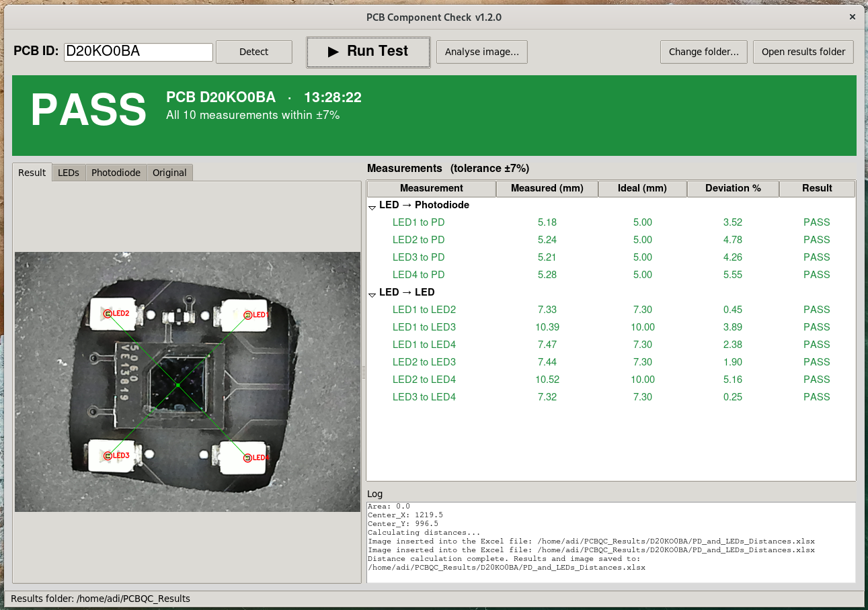Select the LED3 to PD row

point(611,257)
